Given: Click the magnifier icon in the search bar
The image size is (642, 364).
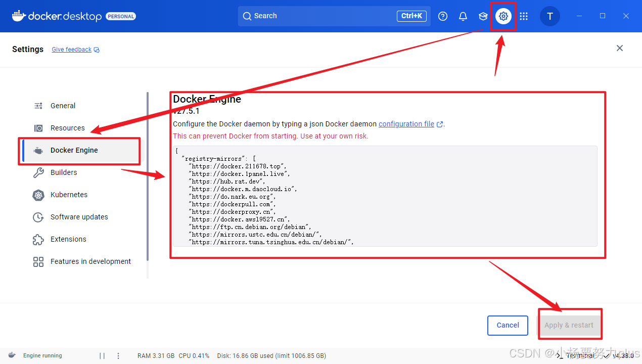Looking at the screenshot, I should point(247,16).
